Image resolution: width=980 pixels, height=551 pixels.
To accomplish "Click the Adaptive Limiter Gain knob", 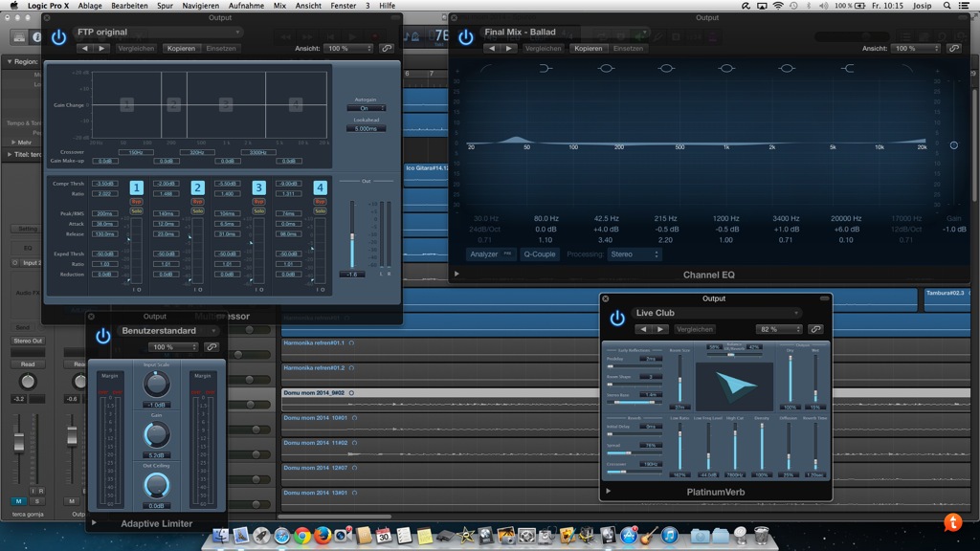I will (156, 435).
